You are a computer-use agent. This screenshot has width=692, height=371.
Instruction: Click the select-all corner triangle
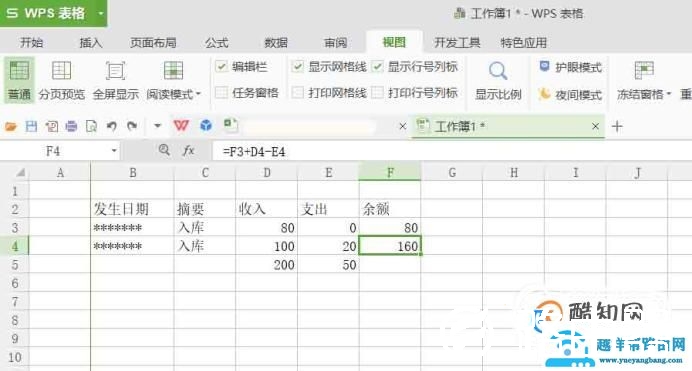(20, 172)
